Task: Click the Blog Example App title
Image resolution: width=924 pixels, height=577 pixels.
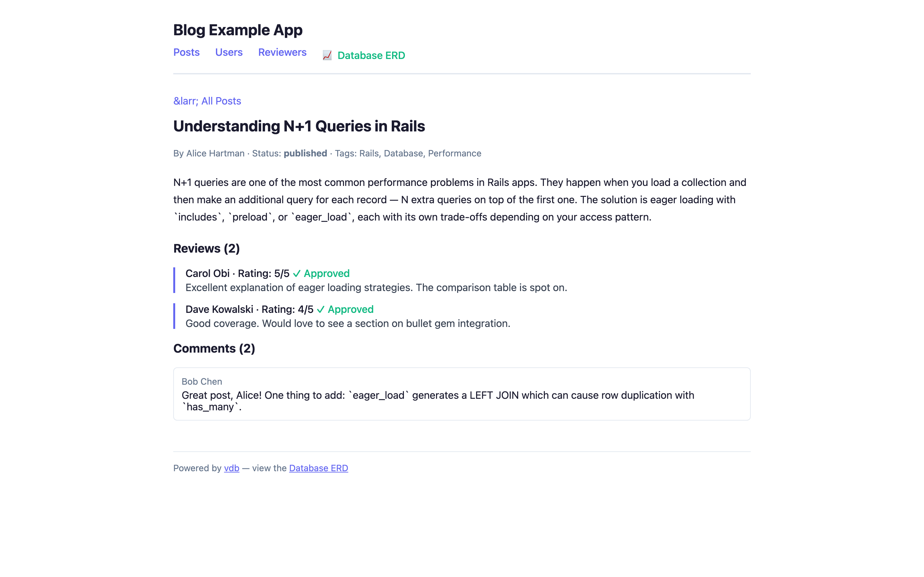Action: [x=238, y=30]
